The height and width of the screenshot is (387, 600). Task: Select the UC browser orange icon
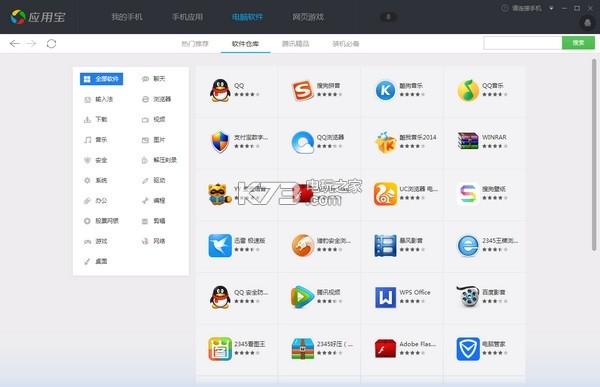(x=385, y=194)
